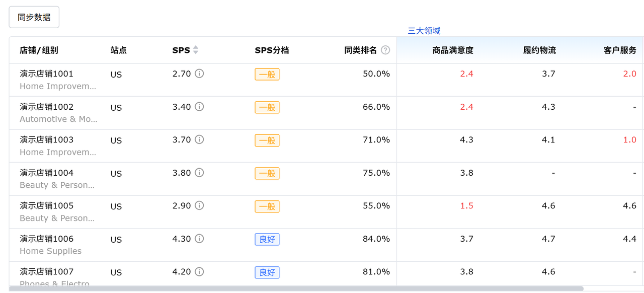Open store 演示店铺1001
Image resolution: width=644 pixels, height=293 pixels.
[x=47, y=74]
